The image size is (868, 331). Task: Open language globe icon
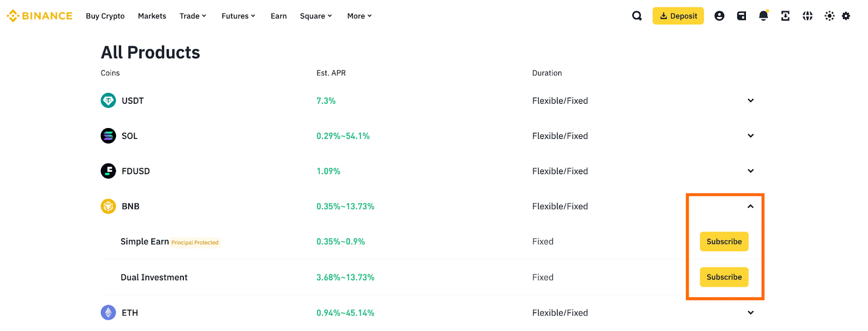[808, 16]
